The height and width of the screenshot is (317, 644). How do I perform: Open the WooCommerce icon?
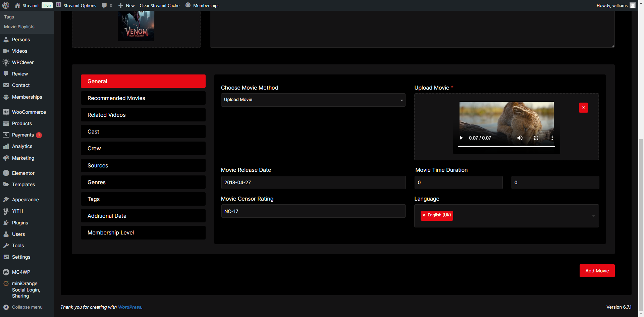click(x=6, y=112)
